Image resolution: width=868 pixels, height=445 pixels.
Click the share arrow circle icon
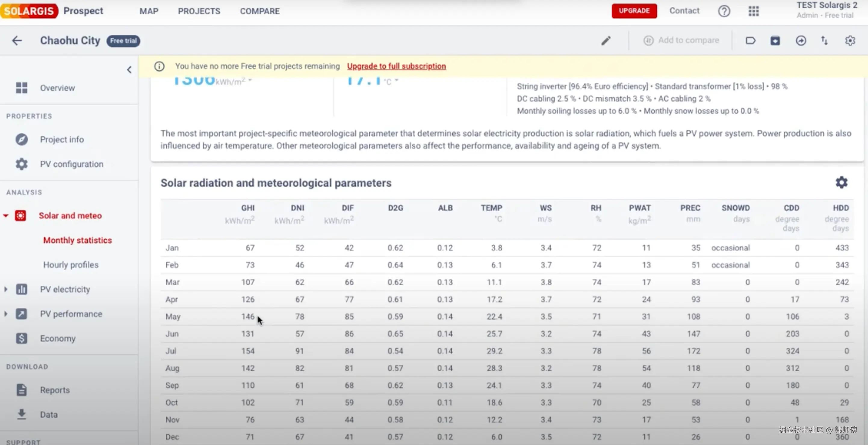(x=801, y=41)
